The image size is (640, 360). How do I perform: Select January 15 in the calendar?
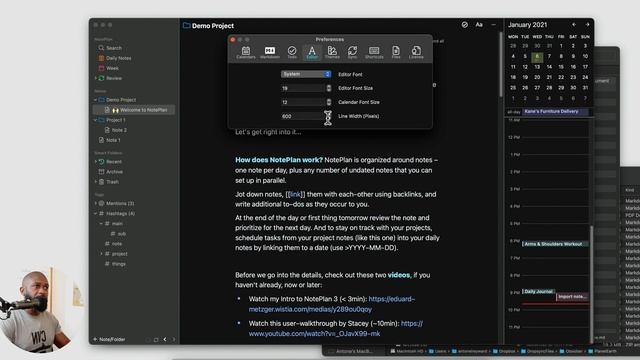click(x=561, y=67)
